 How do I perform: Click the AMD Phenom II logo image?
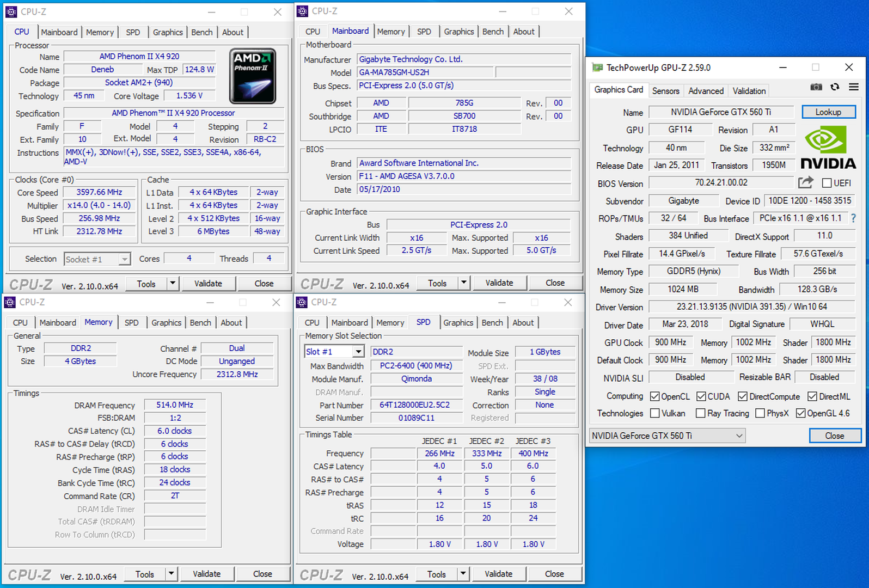tap(253, 76)
